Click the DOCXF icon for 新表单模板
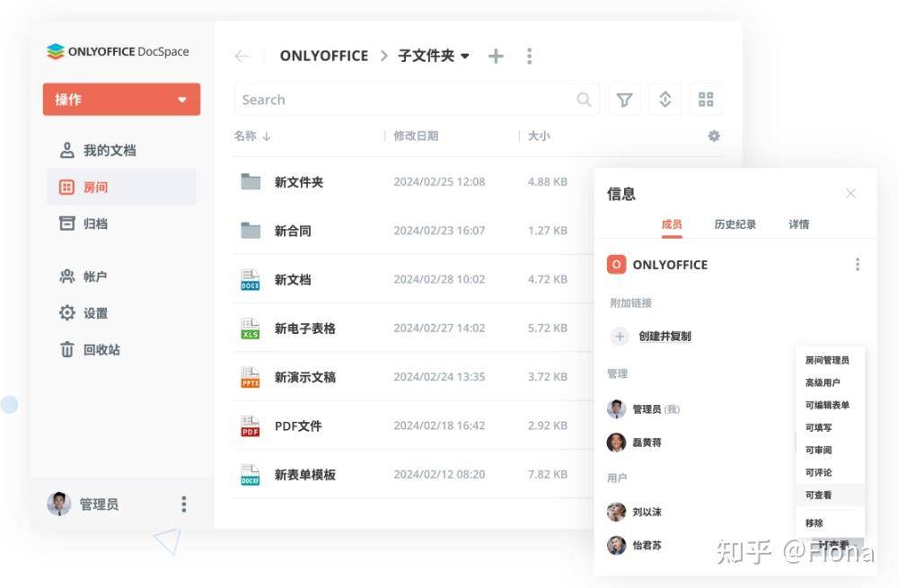 [x=251, y=475]
